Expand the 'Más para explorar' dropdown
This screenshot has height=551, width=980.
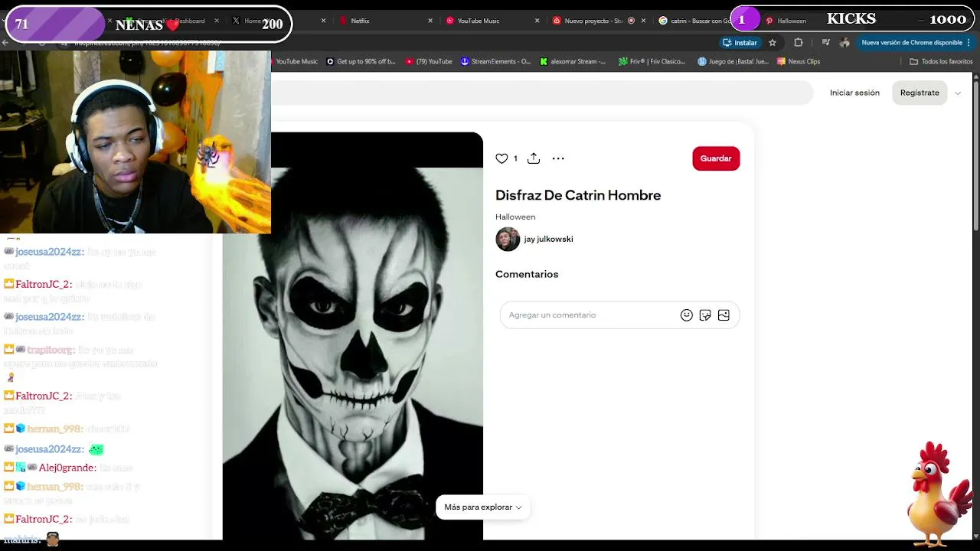click(483, 507)
